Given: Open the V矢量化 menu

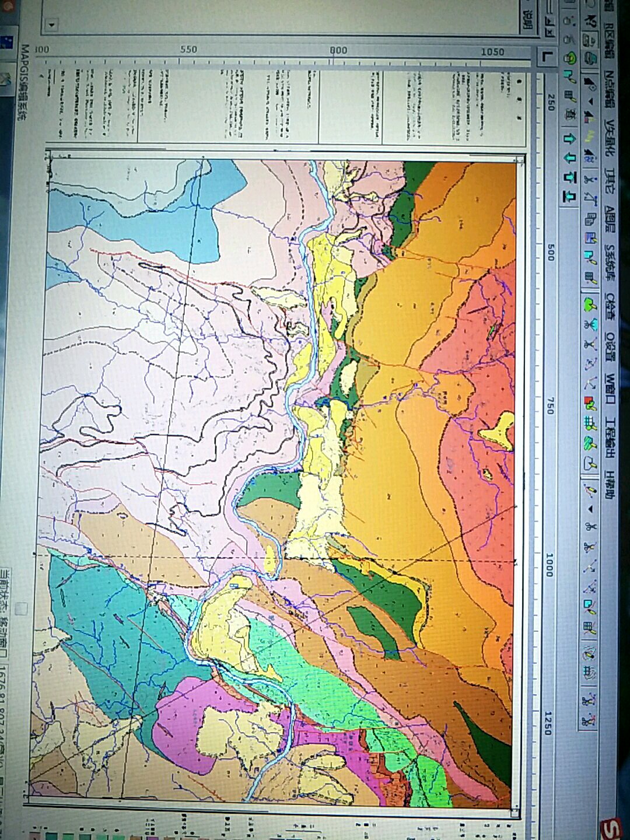Looking at the screenshot, I should [610, 138].
